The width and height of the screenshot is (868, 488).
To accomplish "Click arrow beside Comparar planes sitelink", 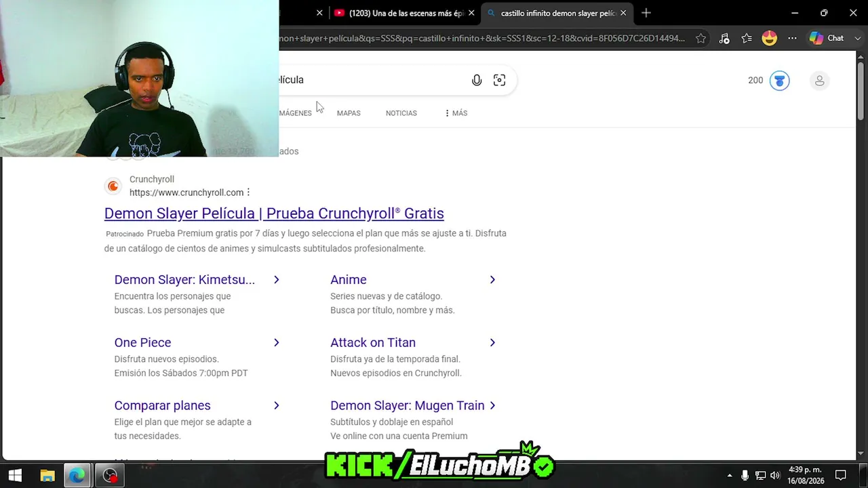I will [x=276, y=406].
